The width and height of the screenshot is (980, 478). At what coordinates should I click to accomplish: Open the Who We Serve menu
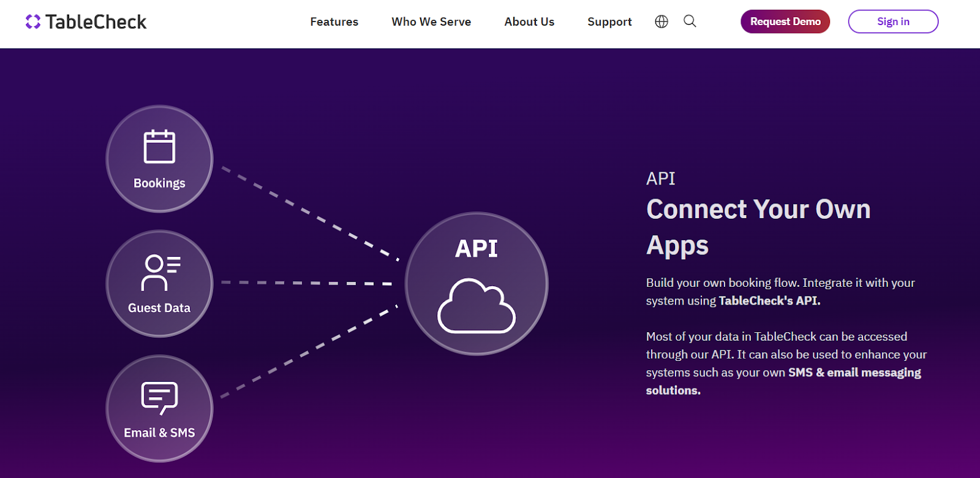click(x=431, y=21)
